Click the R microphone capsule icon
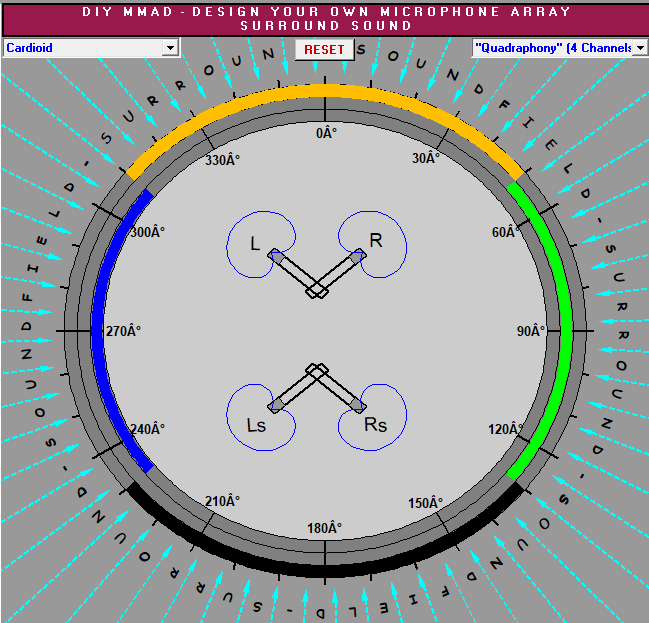Viewport: 649px width, 623px height. [358, 256]
